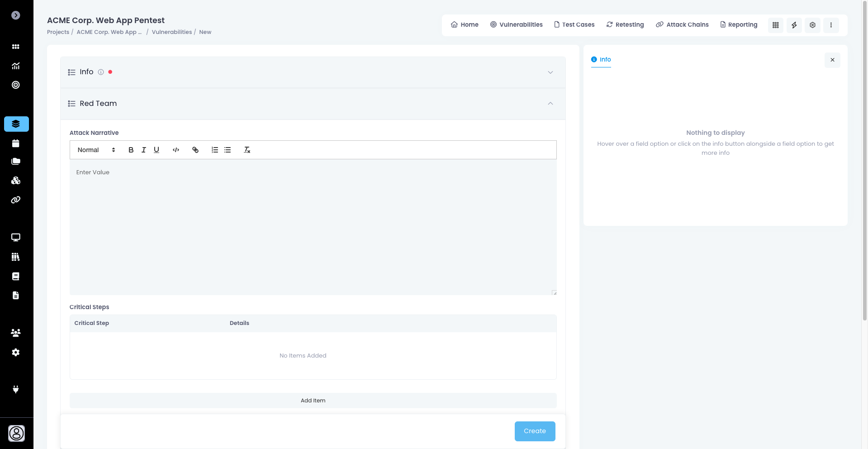Toggle bold formatting in Attack Narrative editor
The image size is (868, 449).
(131, 150)
